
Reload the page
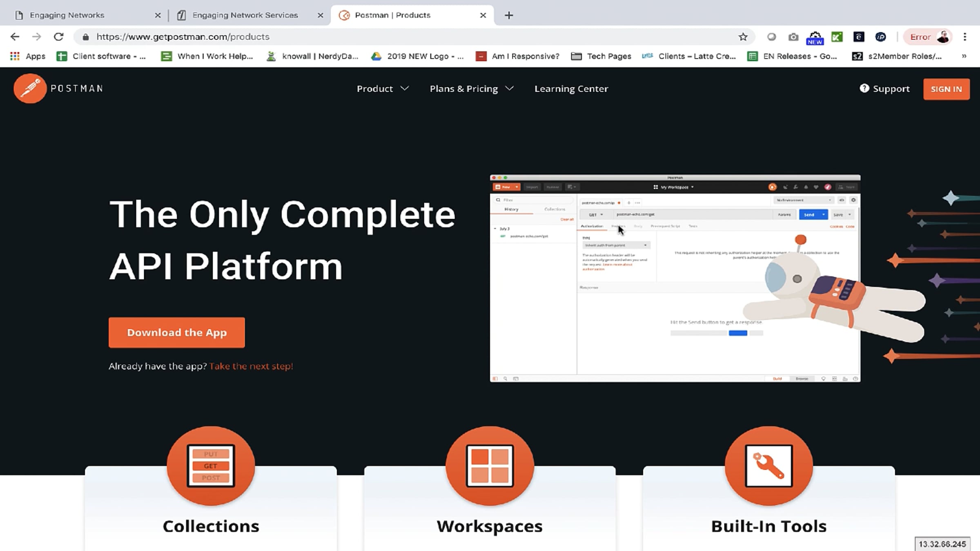pos(58,37)
